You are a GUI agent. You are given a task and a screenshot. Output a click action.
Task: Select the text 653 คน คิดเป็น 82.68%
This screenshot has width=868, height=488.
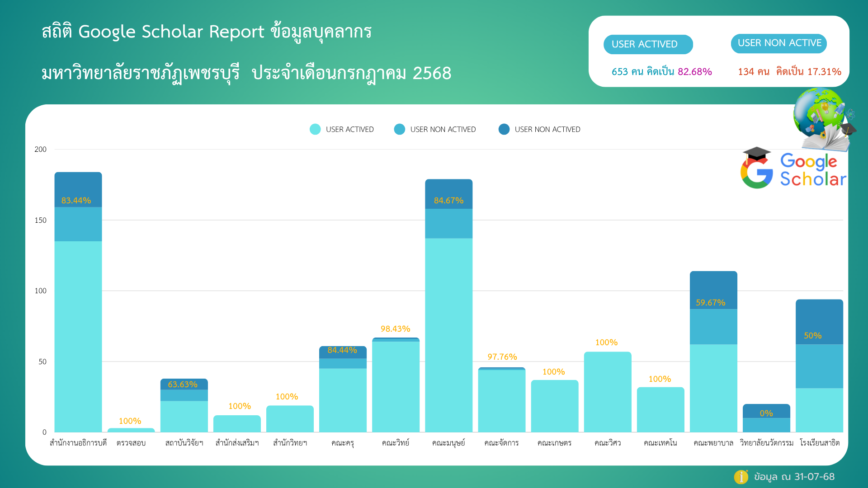point(661,71)
